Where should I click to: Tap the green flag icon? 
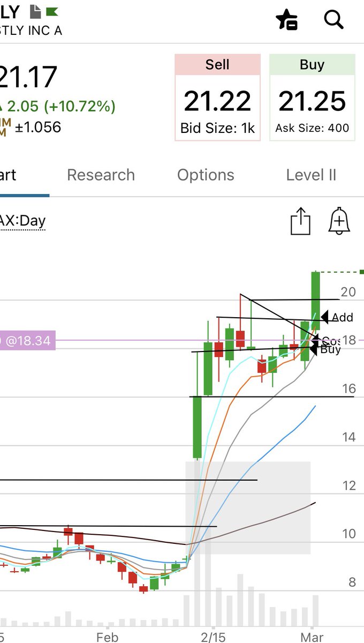point(52,11)
